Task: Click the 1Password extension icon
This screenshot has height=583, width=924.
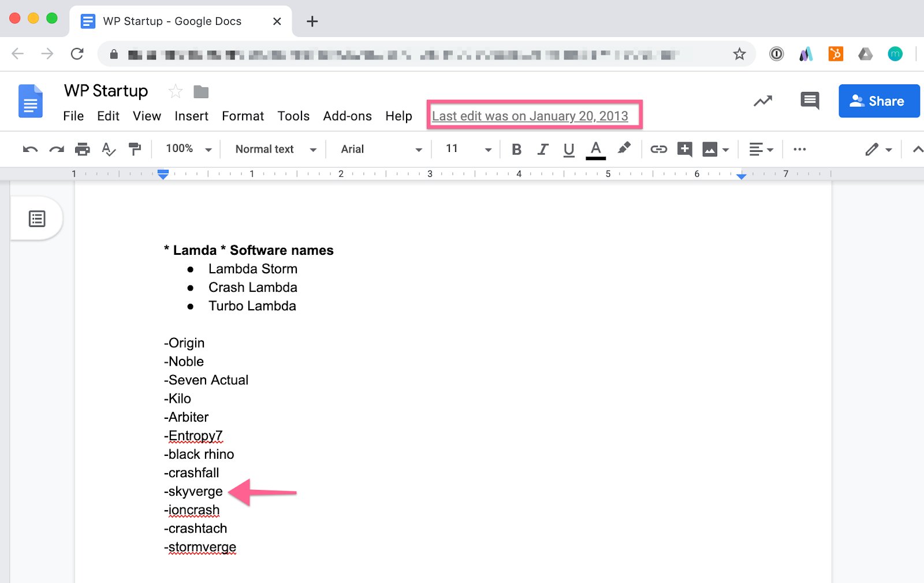Action: [x=777, y=54]
